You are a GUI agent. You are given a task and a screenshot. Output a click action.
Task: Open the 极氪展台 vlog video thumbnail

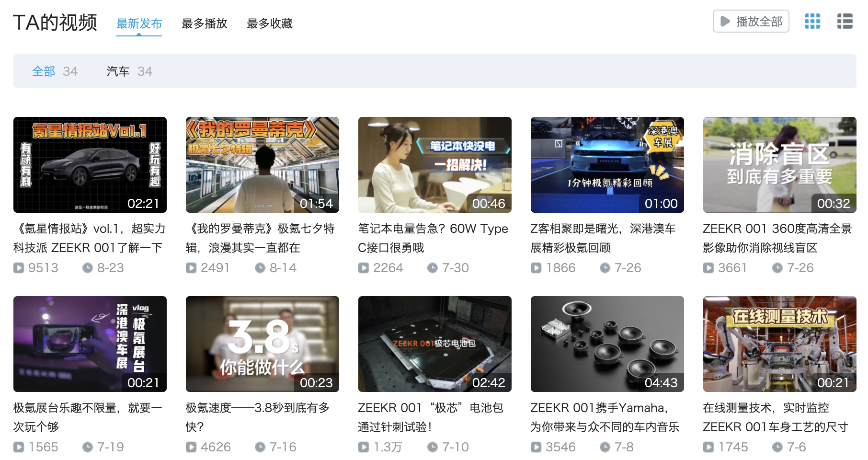click(90, 344)
